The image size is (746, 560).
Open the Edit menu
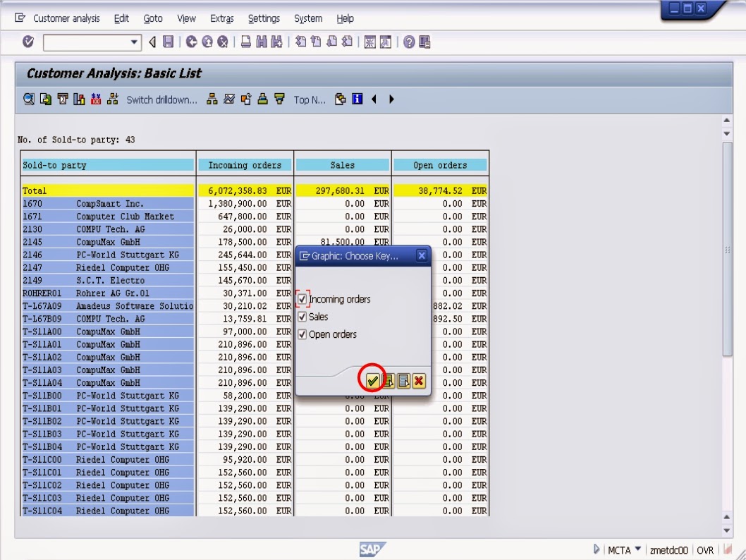[x=121, y=18]
